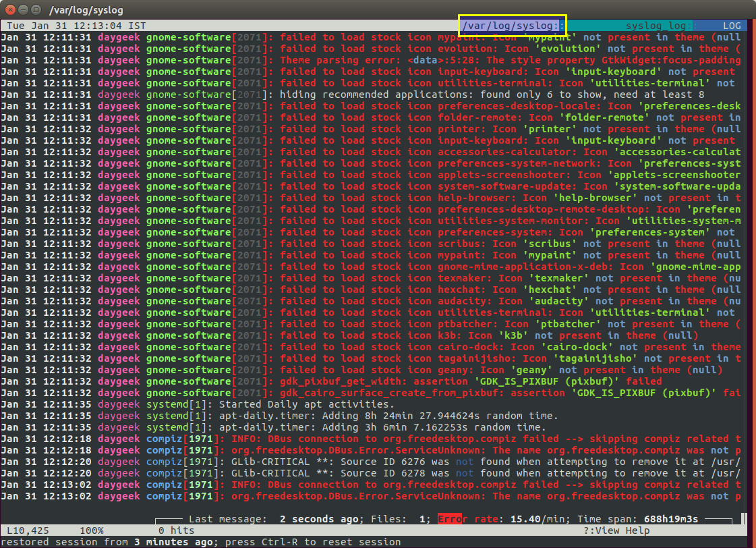Maximize the terminal window
The height and width of the screenshot is (548, 756).
point(34,9)
